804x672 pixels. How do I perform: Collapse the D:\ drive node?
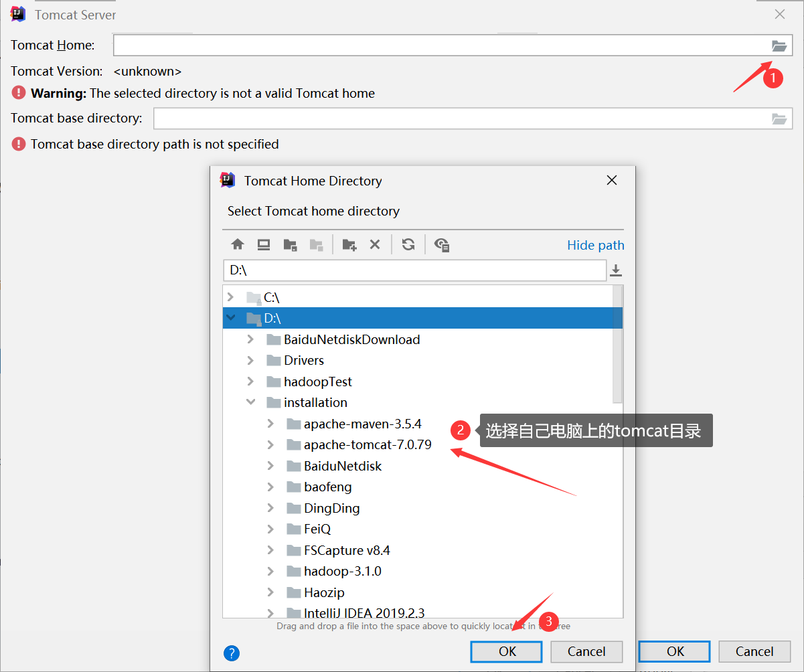coord(231,318)
